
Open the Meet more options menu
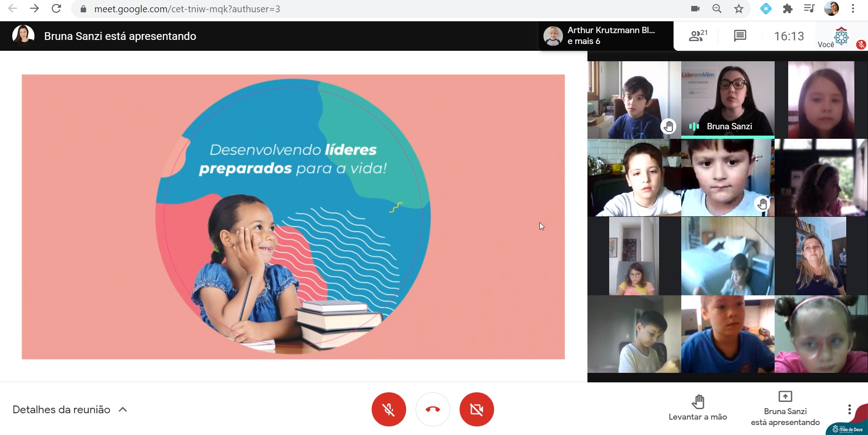click(849, 410)
